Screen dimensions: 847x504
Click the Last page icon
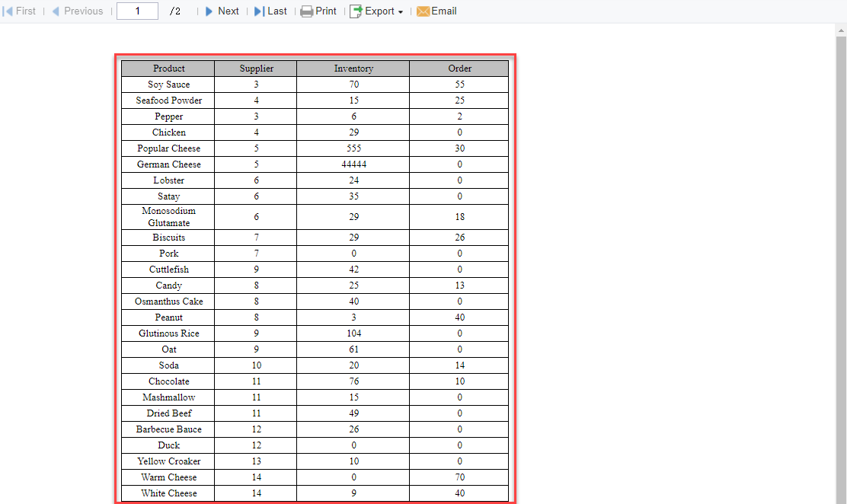click(x=259, y=11)
